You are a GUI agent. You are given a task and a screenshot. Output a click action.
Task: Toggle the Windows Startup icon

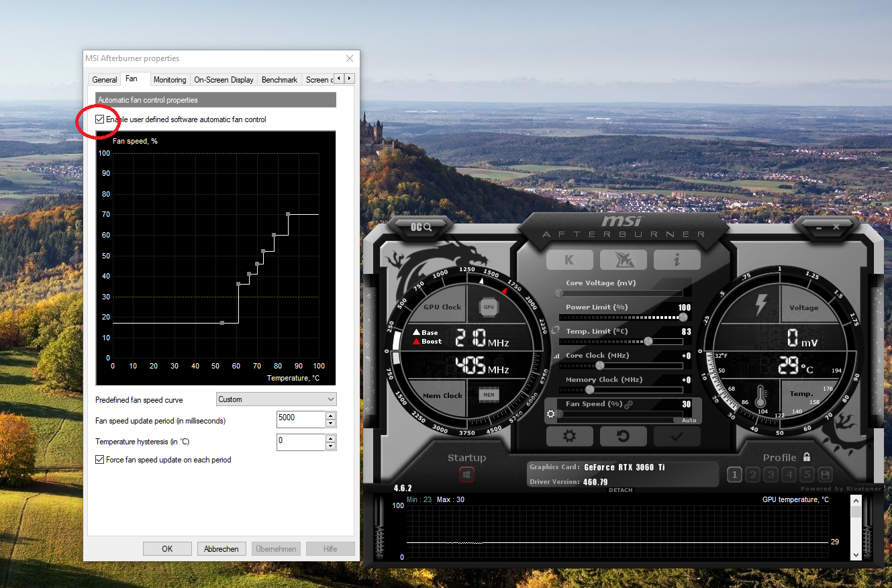tap(466, 475)
